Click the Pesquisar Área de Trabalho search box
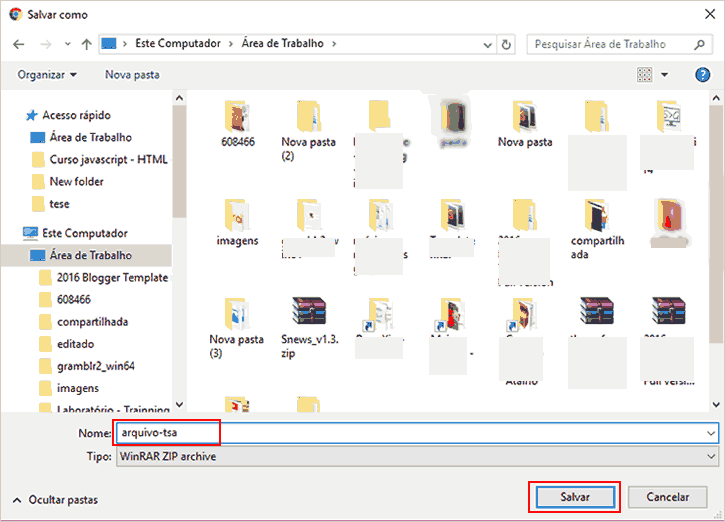Screen dimensions: 725x522 coord(612,44)
